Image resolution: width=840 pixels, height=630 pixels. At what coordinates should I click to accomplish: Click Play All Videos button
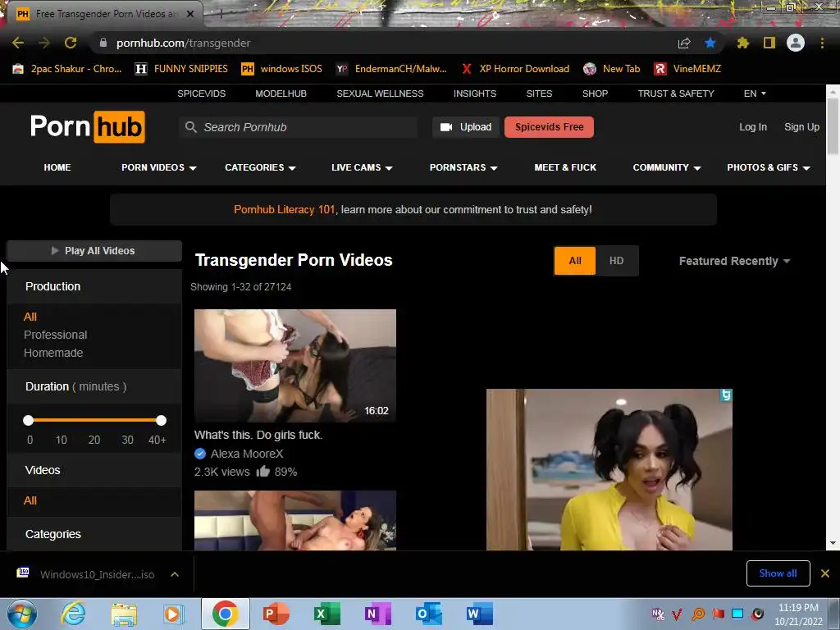click(94, 251)
